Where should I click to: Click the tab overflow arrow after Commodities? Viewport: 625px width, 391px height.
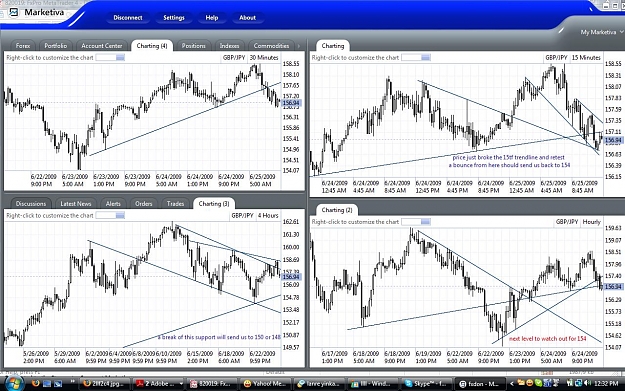[x=299, y=46]
